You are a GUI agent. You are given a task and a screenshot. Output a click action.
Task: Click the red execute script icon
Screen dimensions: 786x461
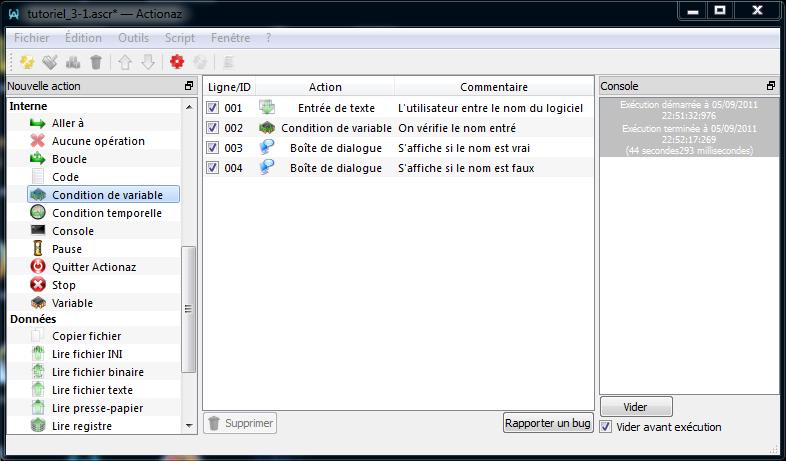pos(177,62)
